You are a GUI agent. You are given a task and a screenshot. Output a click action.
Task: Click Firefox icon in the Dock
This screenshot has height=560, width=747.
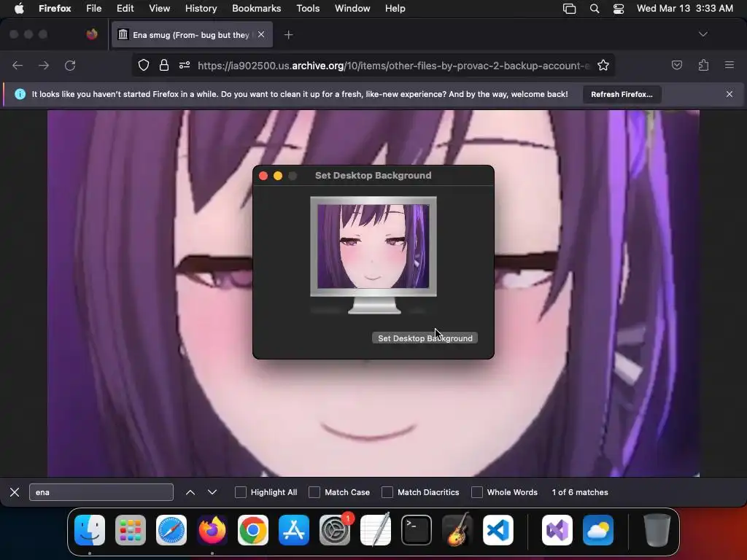212,530
